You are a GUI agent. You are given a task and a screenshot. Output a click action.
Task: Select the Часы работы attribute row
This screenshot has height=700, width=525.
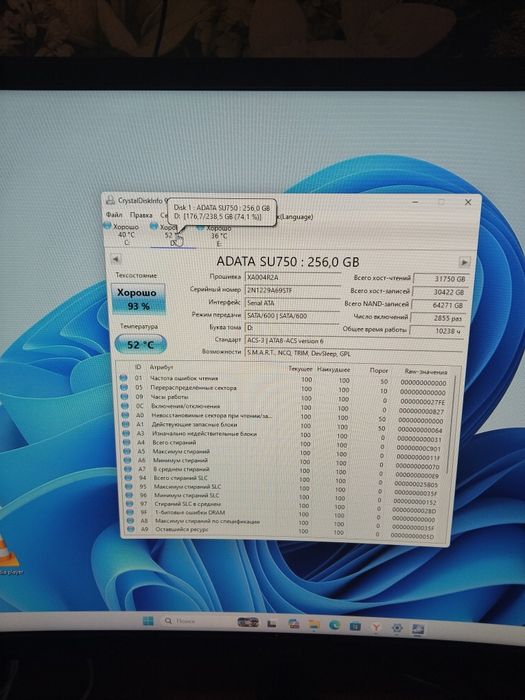click(283, 399)
